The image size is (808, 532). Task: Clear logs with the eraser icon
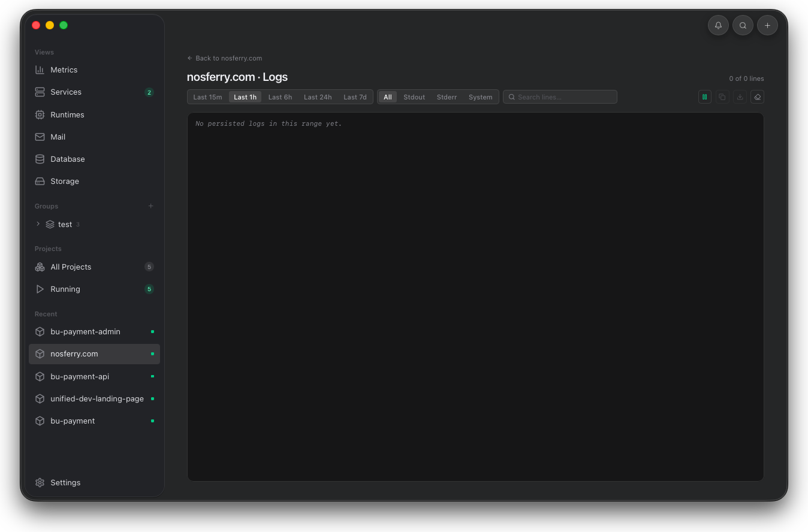757,96
